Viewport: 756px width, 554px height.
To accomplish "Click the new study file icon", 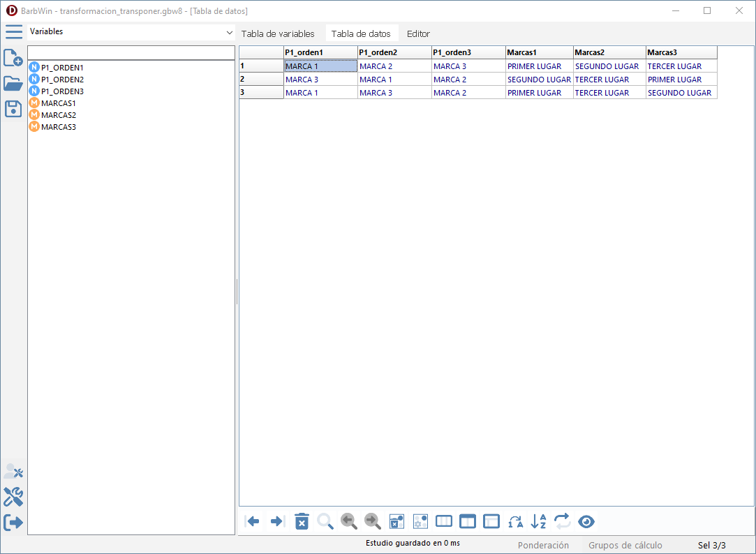I will pyautogui.click(x=13, y=58).
